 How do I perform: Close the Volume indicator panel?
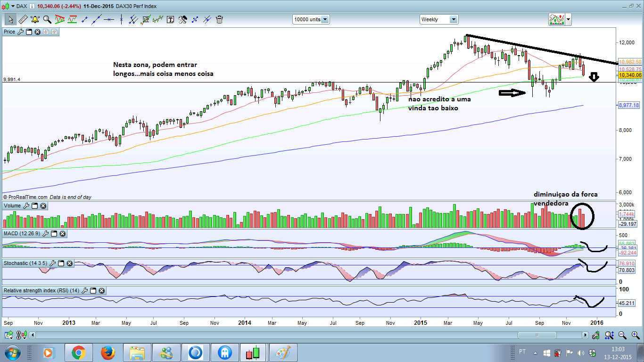pyautogui.click(x=43, y=206)
